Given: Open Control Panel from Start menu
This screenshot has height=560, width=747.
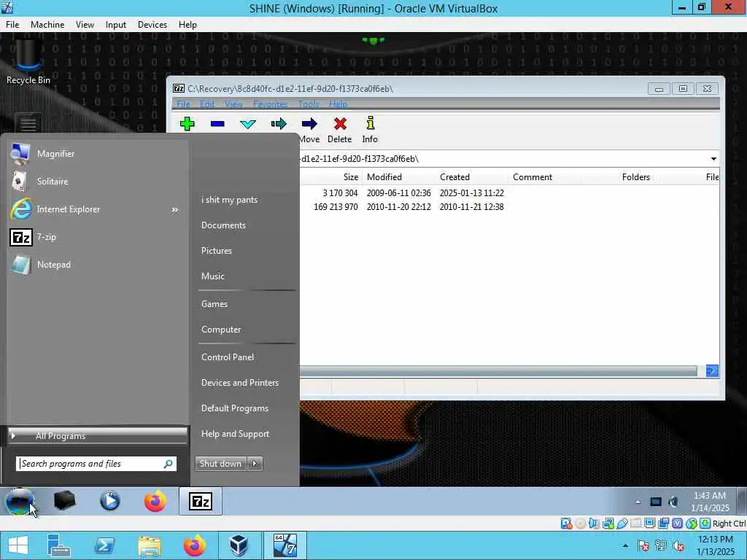Looking at the screenshot, I should [228, 357].
